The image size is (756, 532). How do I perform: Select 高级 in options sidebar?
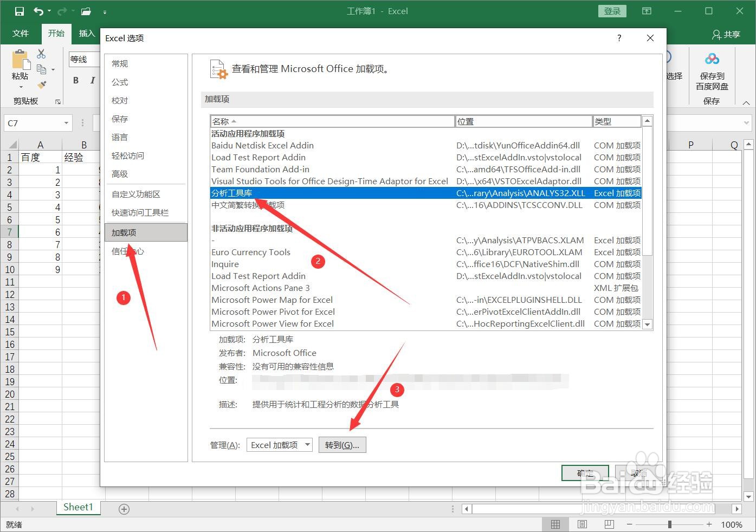coord(146,174)
